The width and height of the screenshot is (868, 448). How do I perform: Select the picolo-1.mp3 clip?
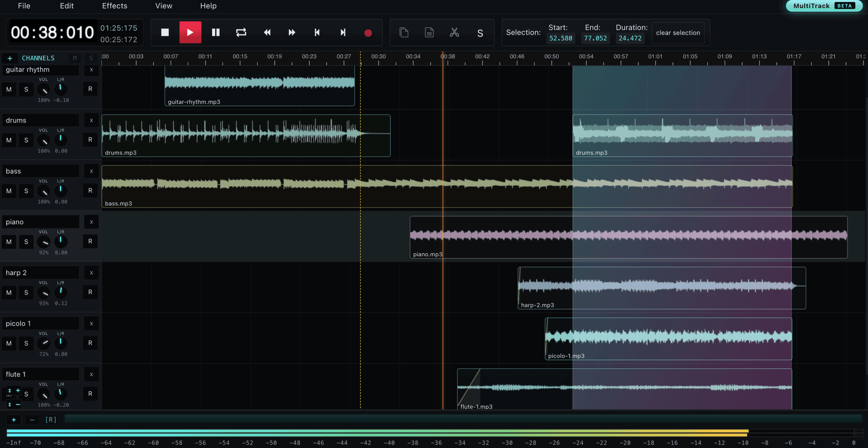tap(669, 339)
